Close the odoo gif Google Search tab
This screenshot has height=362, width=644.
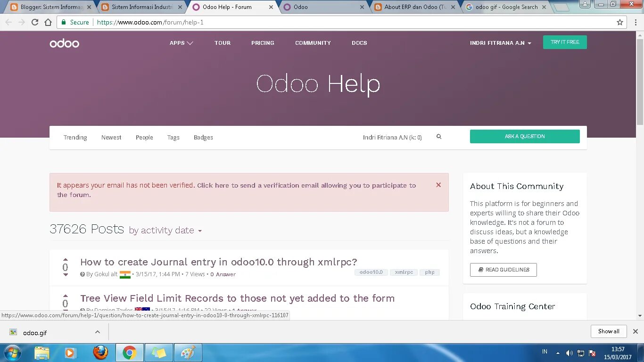[544, 7]
